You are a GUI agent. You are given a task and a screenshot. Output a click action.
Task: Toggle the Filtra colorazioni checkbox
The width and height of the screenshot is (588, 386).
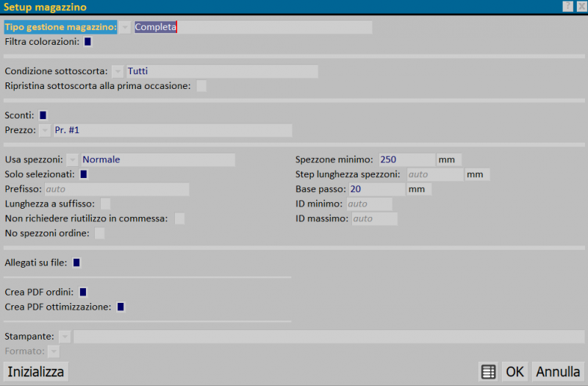[88, 42]
